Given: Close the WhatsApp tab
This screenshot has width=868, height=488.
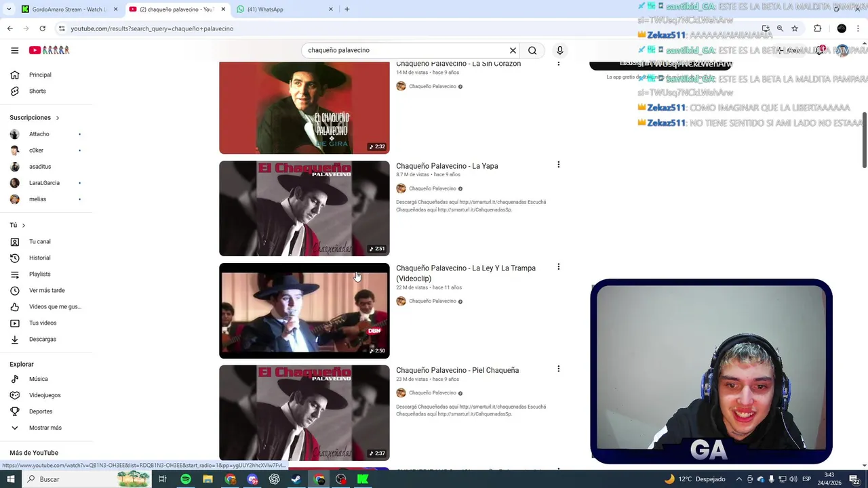Looking at the screenshot, I should [331, 9].
